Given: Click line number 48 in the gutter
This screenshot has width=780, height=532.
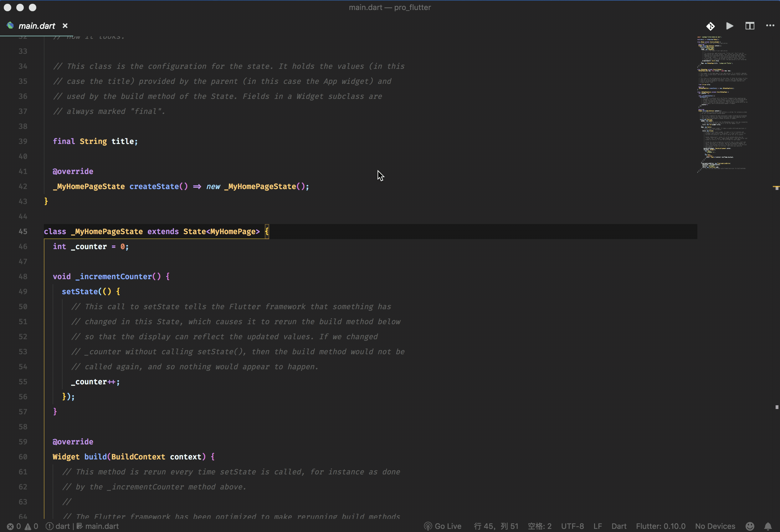Looking at the screenshot, I should (23, 277).
